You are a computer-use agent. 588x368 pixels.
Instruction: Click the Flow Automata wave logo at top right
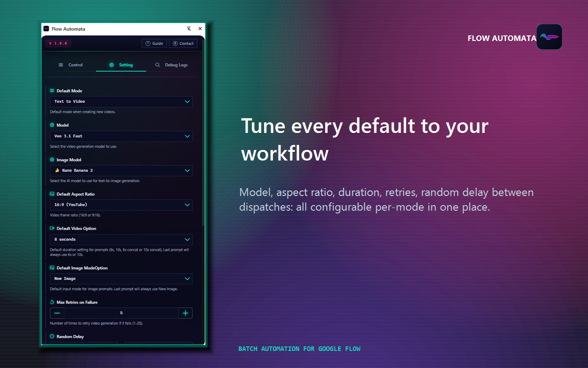click(x=549, y=37)
